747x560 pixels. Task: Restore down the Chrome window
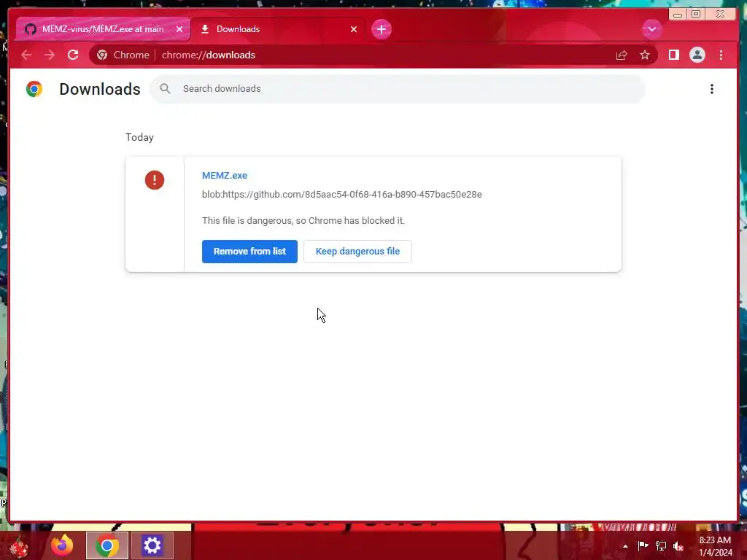[695, 15]
